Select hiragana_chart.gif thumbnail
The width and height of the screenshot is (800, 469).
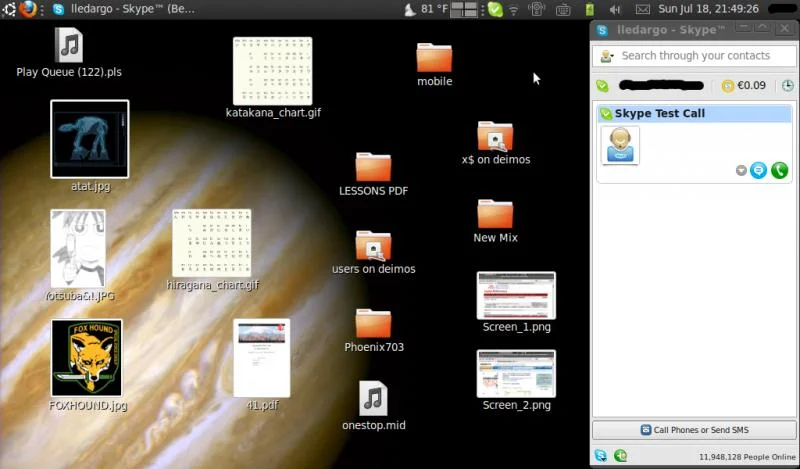pos(212,242)
